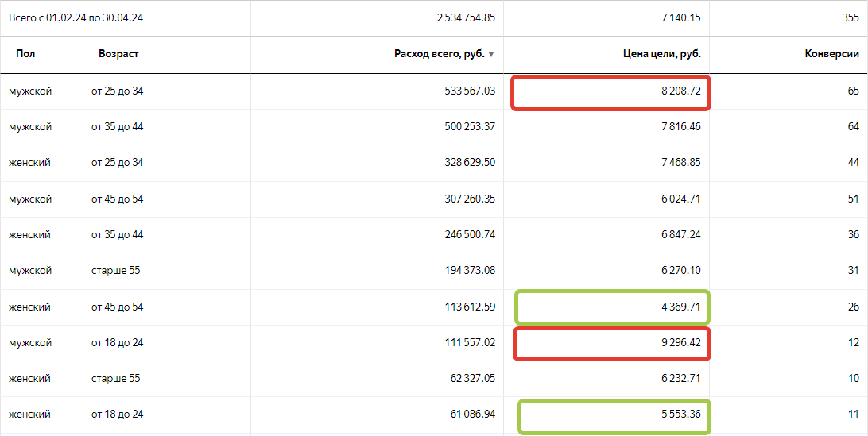Click the Конверсии column header
868x436 pixels.
(x=831, y=54)
